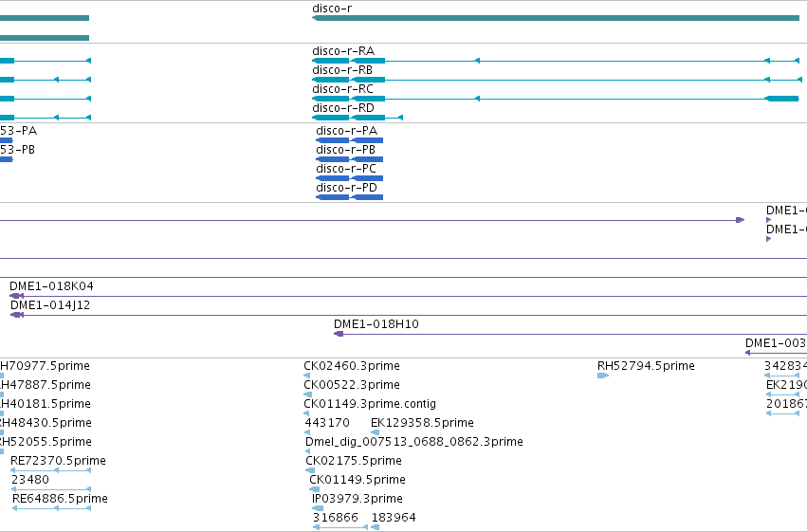Select the disco-r gene label

pos(332,9)
